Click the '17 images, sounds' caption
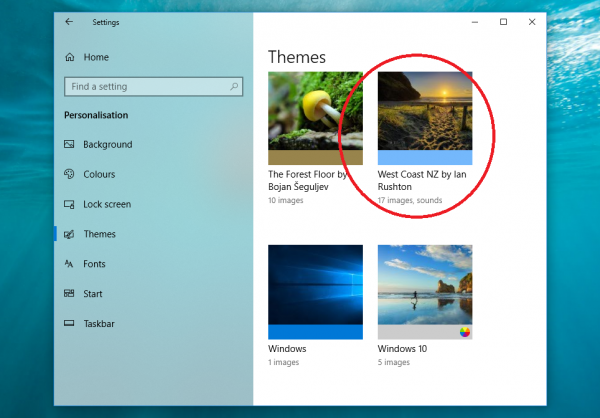The image size is (600, 418). (410, 200)
